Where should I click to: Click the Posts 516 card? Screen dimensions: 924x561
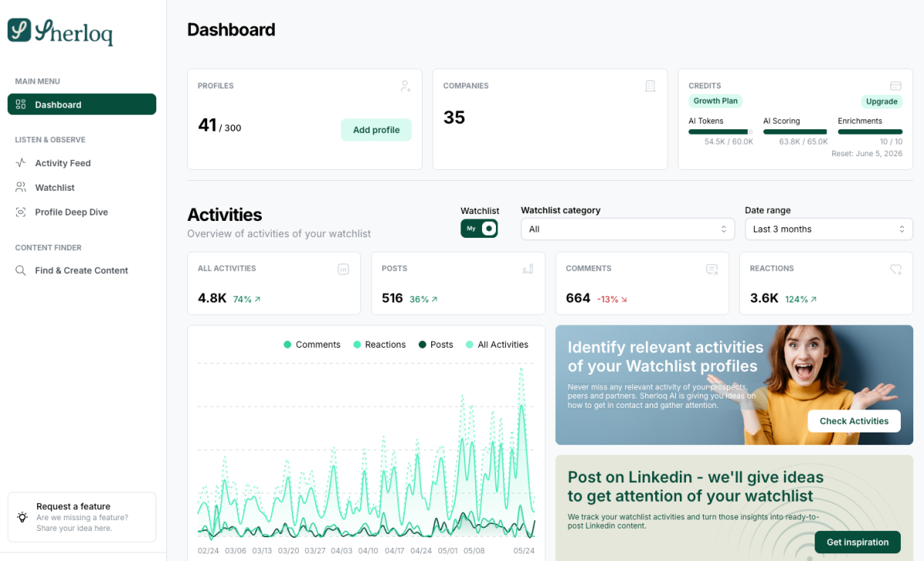point(458,283)
